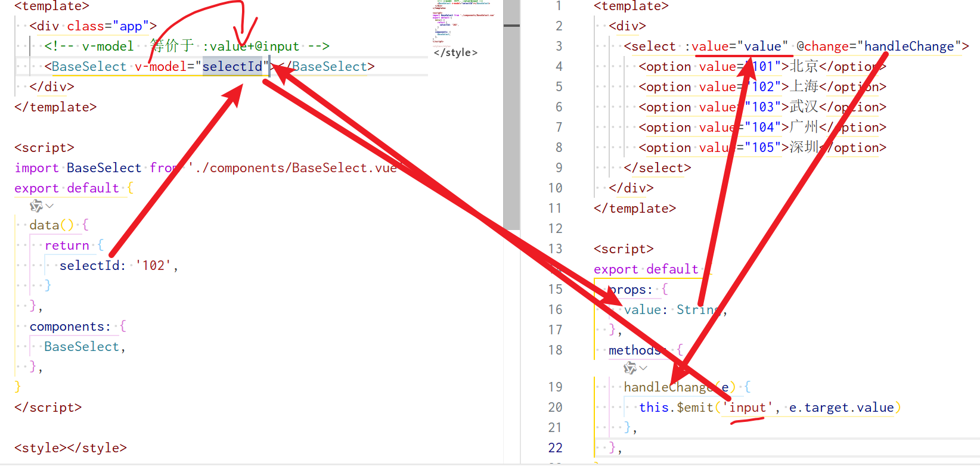Expand the code lens chevron above data()
The height and width of the screenshot is (466, 980).
click(49, 206)
